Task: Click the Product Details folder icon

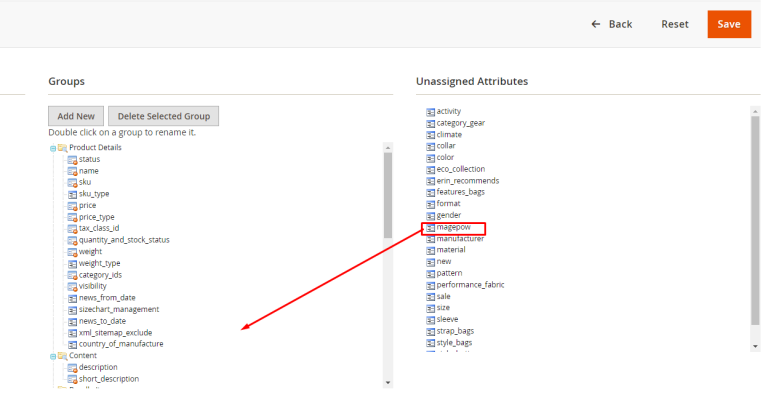Action: click(62, 148)
